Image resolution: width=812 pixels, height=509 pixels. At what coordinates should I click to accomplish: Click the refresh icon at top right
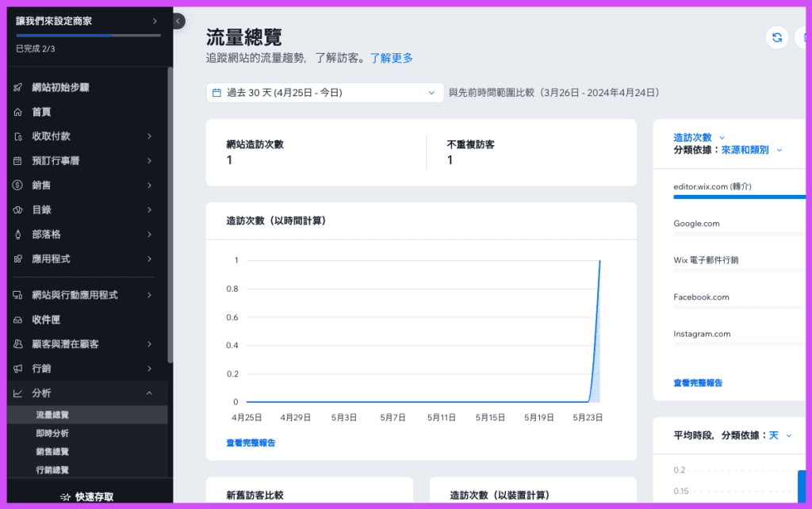(777, 38)
